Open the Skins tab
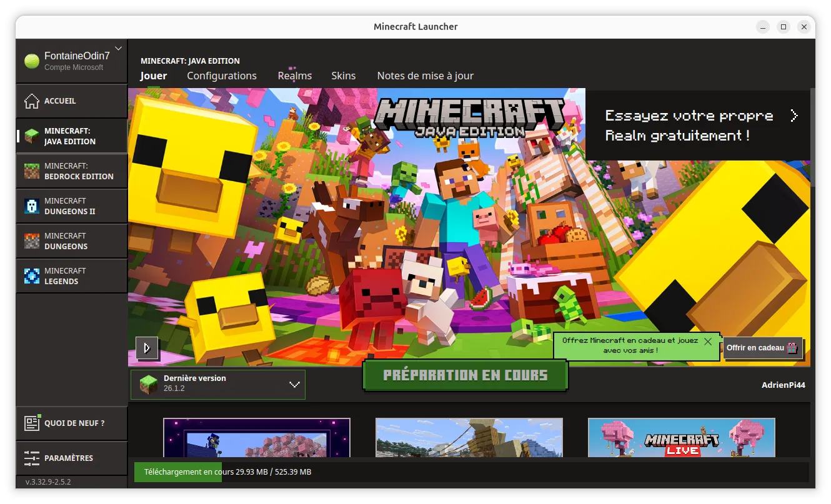 tap(344, 76)
